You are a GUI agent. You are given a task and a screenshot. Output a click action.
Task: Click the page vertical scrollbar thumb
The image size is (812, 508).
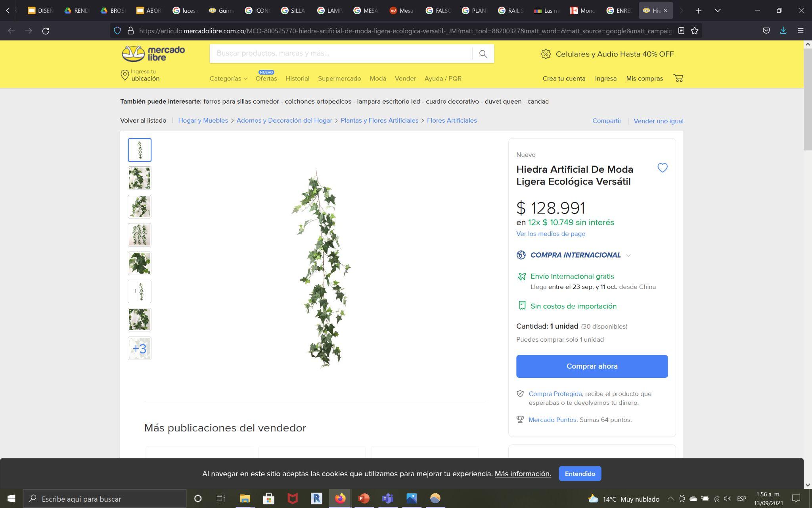coord(808,99)
